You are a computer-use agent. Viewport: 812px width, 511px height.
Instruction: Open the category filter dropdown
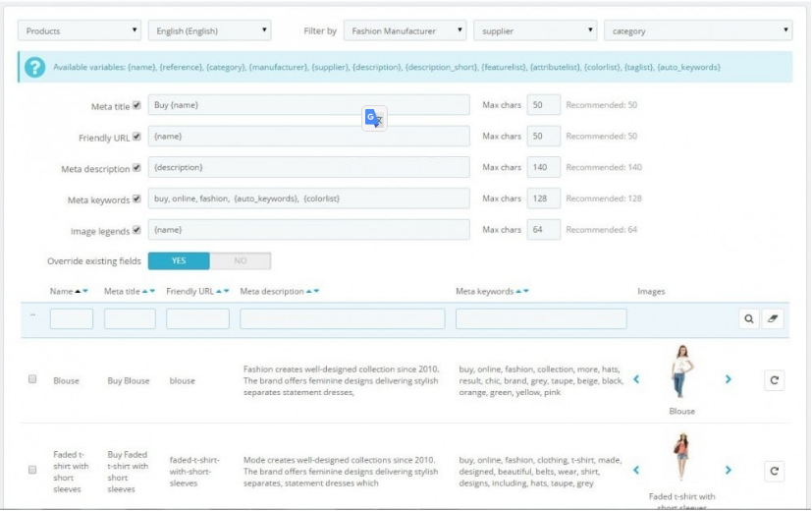pyautogui.click(x=697, y=31)
